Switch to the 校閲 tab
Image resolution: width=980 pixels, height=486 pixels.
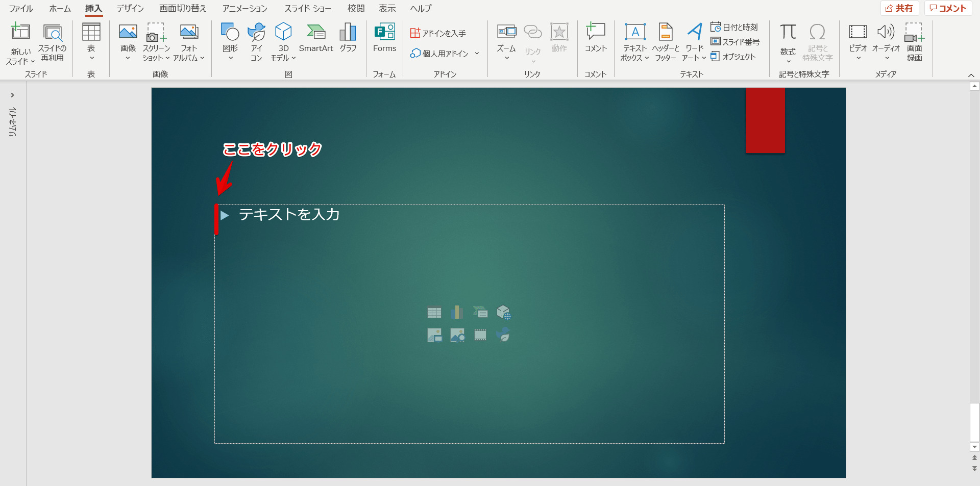coord(356,9)
